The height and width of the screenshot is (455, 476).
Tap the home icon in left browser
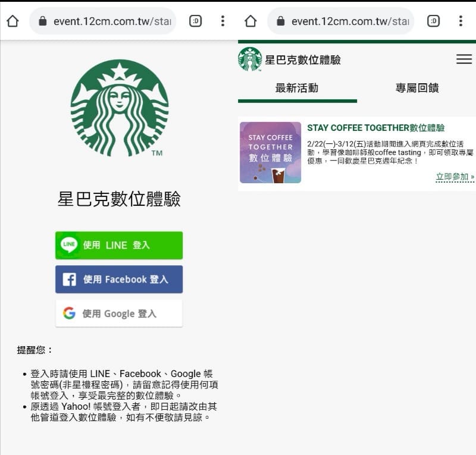[12, 21]
